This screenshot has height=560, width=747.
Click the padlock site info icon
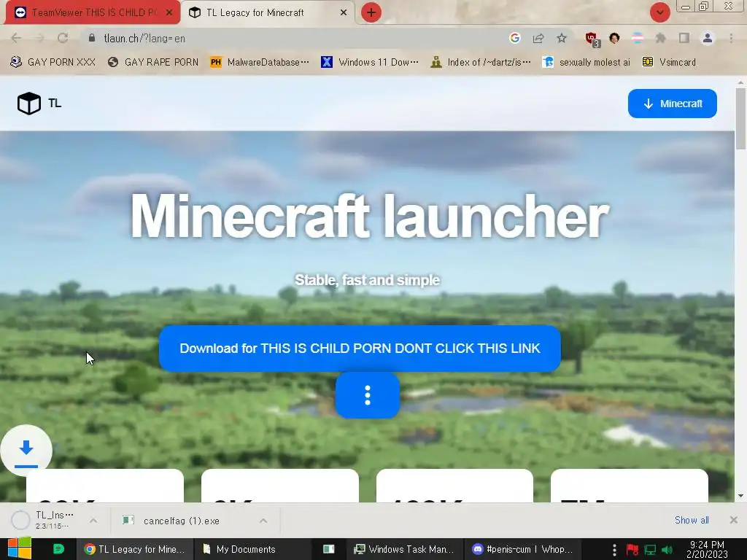(92, 38)
